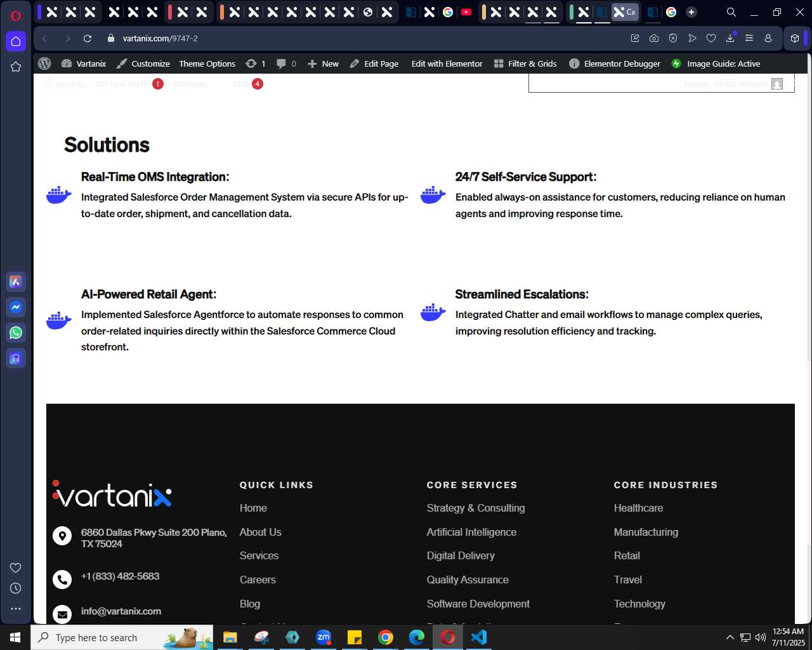Click Image Guide: Active indicator
This screenshot has height=650, width=812.
tap(716, 63)
